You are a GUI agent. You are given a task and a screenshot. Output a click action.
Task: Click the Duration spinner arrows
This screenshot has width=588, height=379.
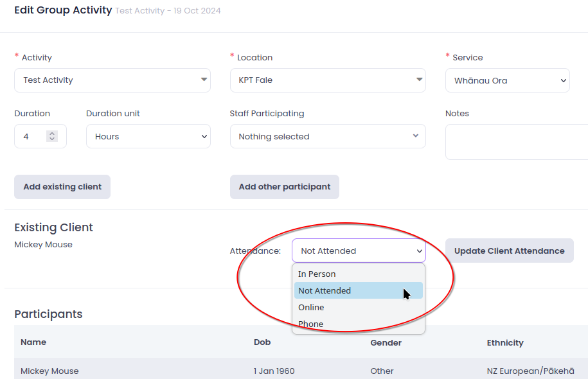[52, 136]
